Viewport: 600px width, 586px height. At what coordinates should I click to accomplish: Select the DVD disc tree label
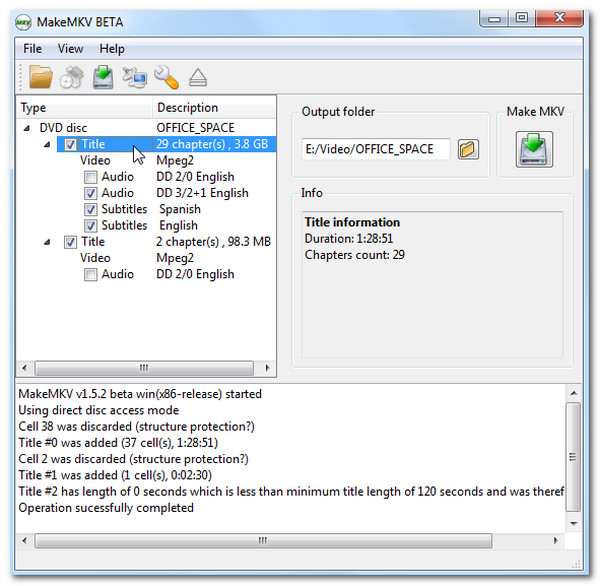63,128
